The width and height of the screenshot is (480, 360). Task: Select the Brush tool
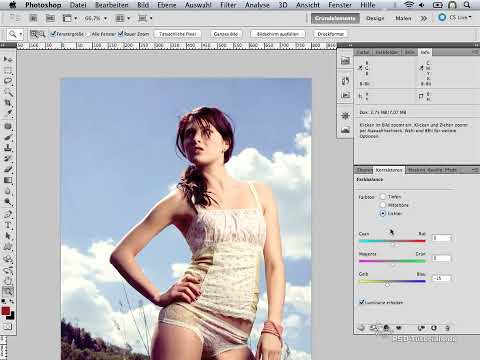pos(8,137)
